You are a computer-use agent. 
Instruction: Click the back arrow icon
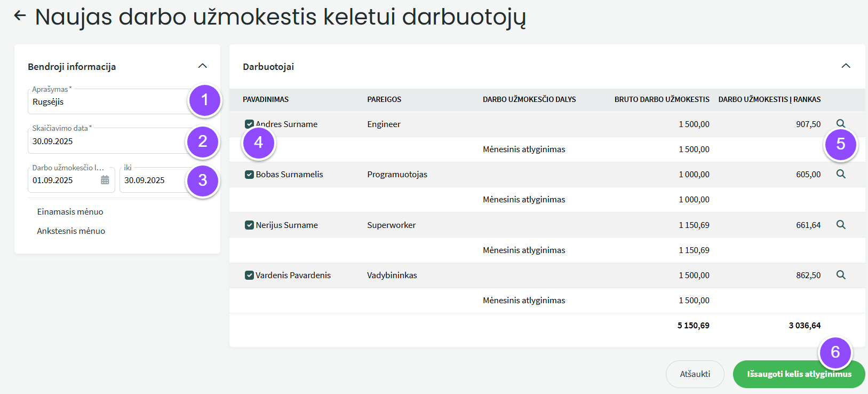[x=20, y=16]
